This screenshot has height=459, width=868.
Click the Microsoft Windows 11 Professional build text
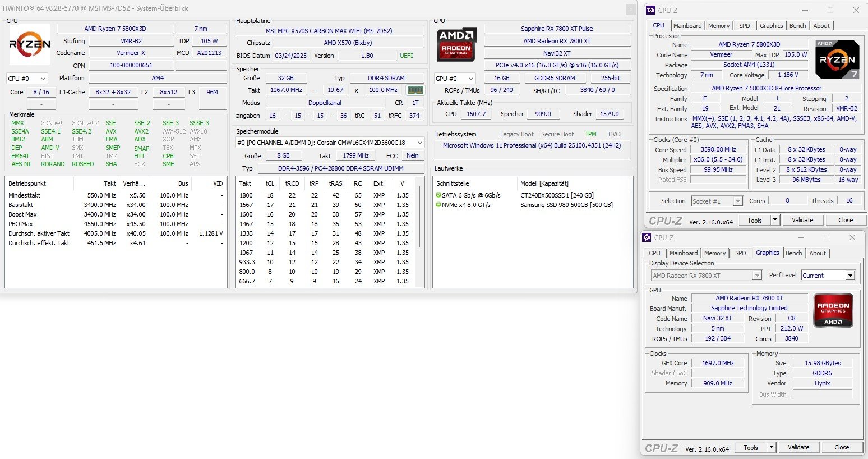tap(532, 145)
